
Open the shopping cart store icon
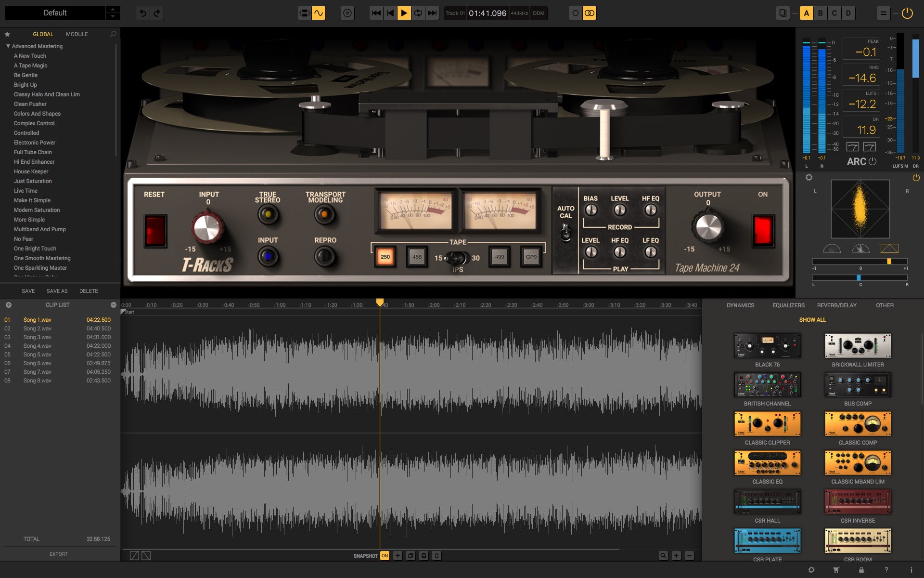point(835,570)
